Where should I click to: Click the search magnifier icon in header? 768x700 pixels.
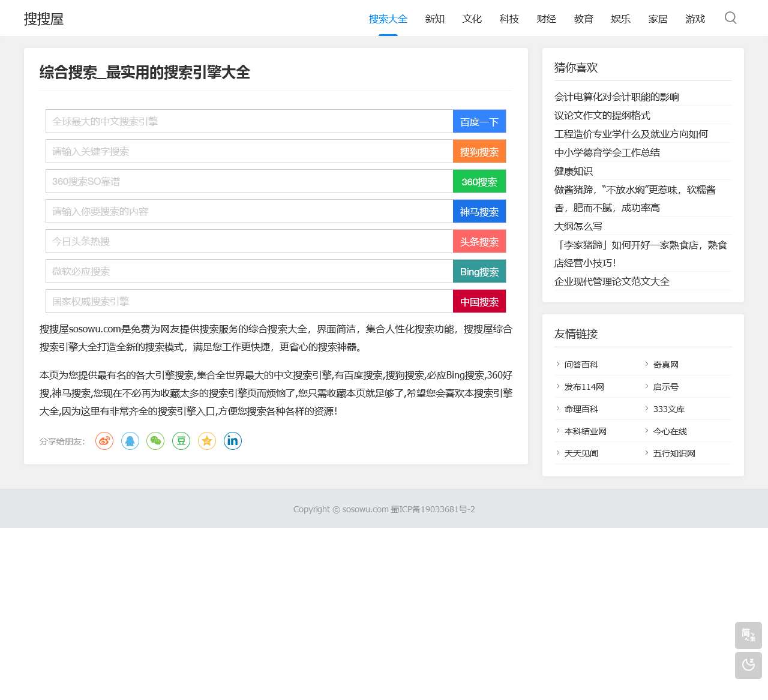tap(730, 18)
